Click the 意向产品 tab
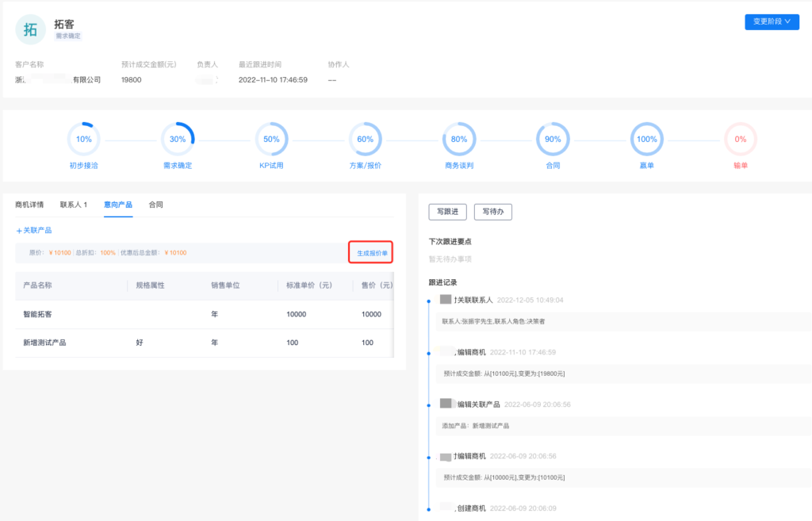812x521 pixels. (x=118, y=205)
